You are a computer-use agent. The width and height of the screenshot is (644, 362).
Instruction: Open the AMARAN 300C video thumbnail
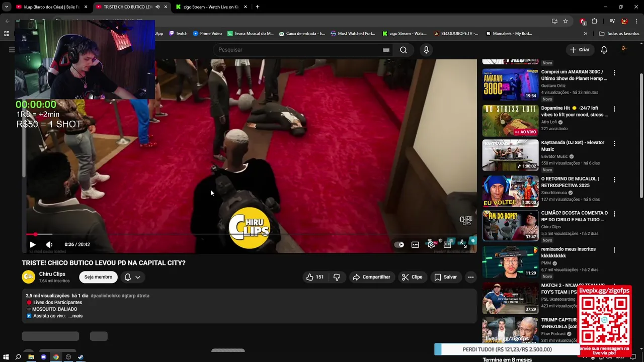[x=510, y=84]
